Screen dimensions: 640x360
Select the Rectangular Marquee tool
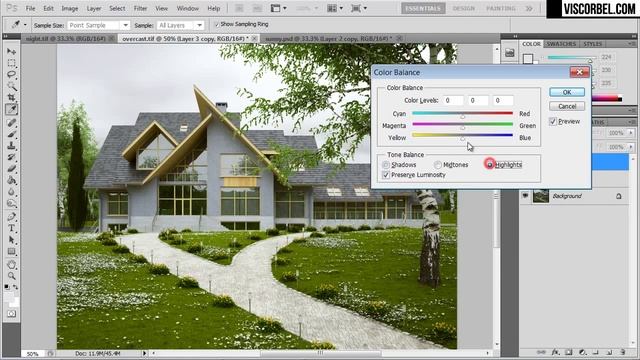click(x=11, y=63)
